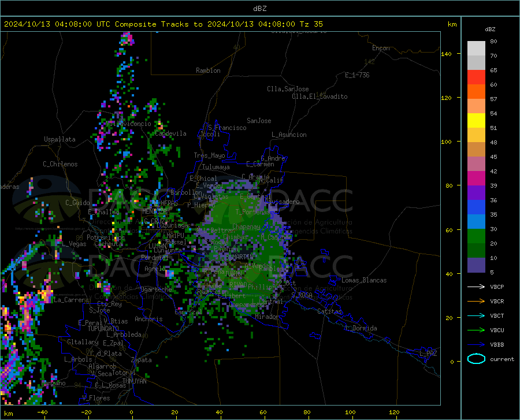
Task: Click the Algarrob place label
Action: pyautogui.click(x=102, y=366)
